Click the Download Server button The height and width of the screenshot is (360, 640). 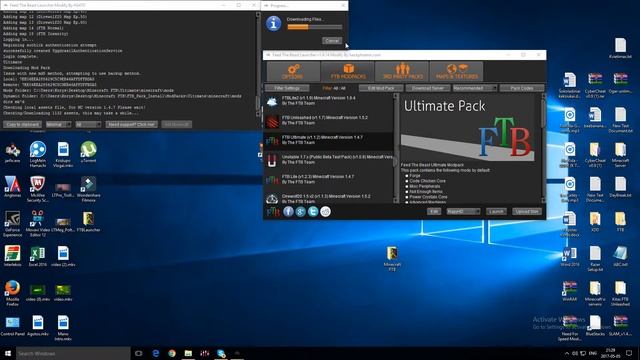tap(427, 88)
